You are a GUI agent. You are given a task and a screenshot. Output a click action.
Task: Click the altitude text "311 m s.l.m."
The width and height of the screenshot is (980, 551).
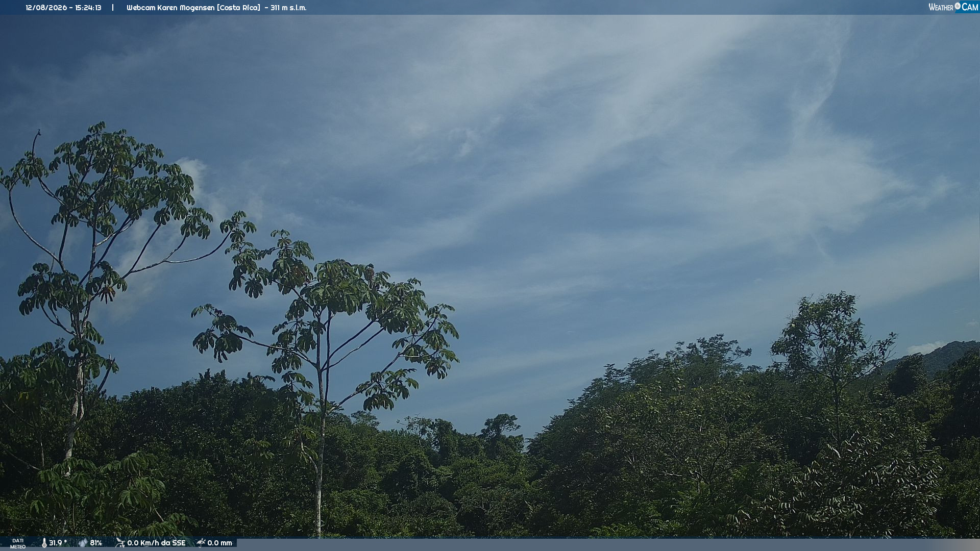coord(288,8)
